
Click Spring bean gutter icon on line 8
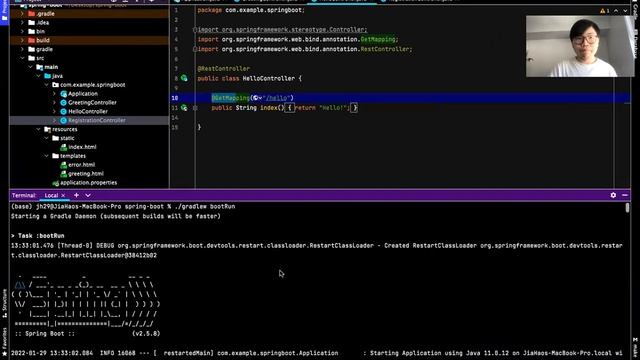(184, 78)
